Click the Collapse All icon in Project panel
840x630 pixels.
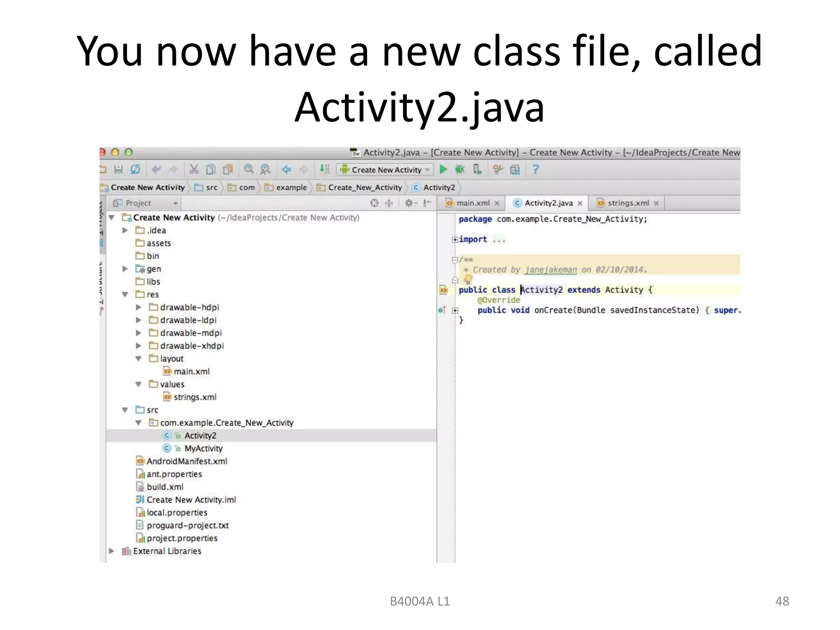click(x=389, y=203)
